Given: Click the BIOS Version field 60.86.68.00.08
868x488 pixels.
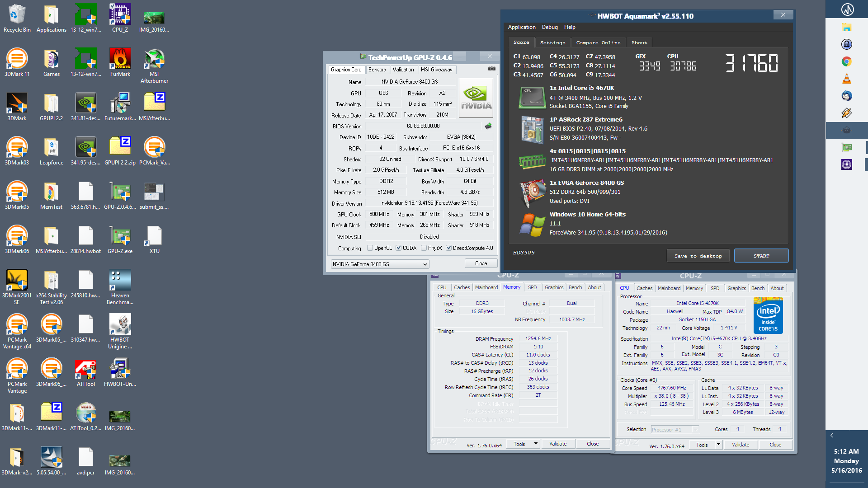Looking at the screenshot, I should 423,126.
